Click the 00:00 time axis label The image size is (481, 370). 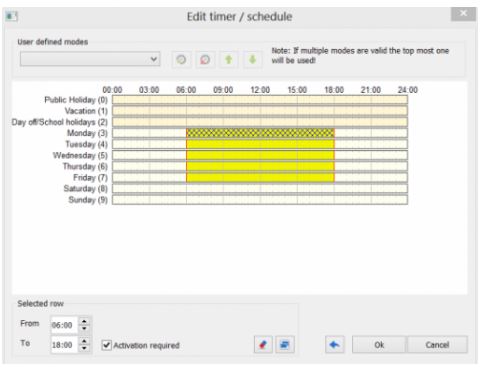coord(112,90)
